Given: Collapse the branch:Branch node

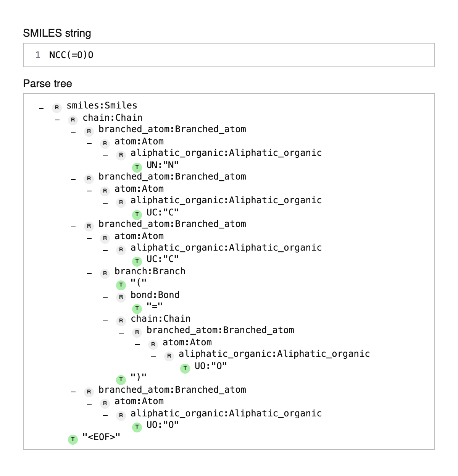Looking at the screenshot, I should [x=89, y=274].
